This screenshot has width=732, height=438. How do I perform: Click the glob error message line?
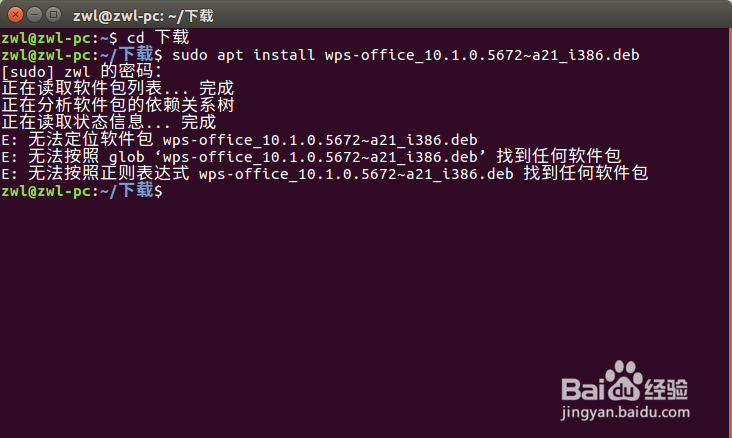[x=311, y=156]
